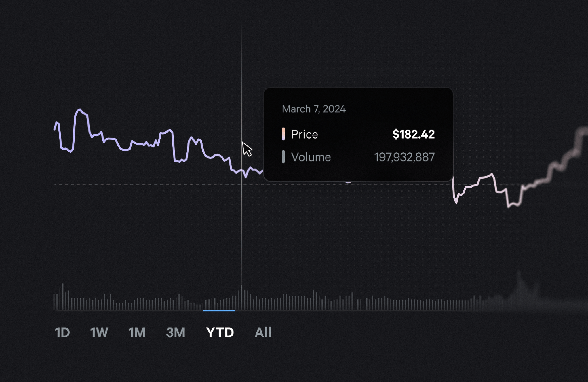Click the Price color marker in tooltip
588x382 pixels.
283,134
